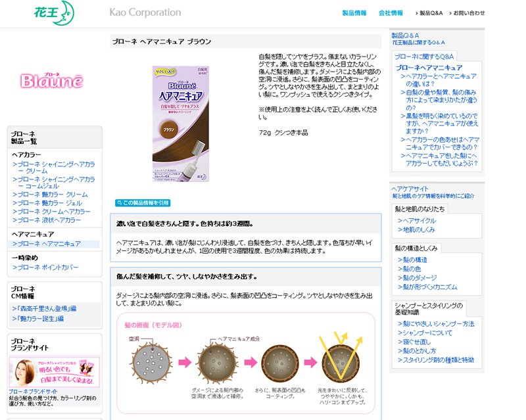Open 会社情報 in top navigation
Image resolution: width=526 pixels, height=420 pixels.
tap(391, 13)
